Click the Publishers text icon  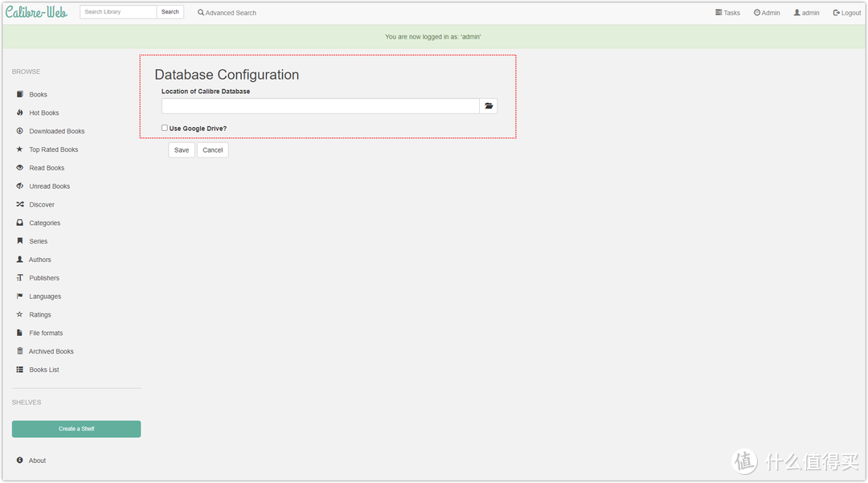tap(20, 277)
